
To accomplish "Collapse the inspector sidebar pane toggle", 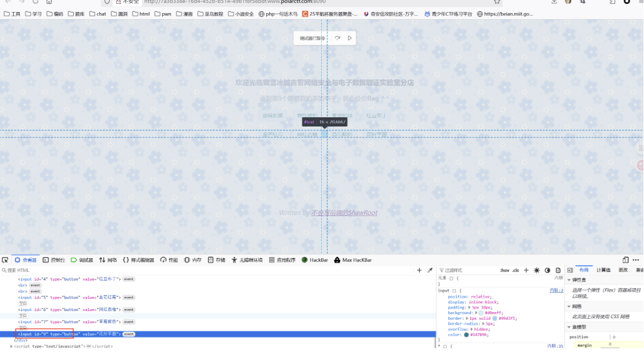I will 570,270.
